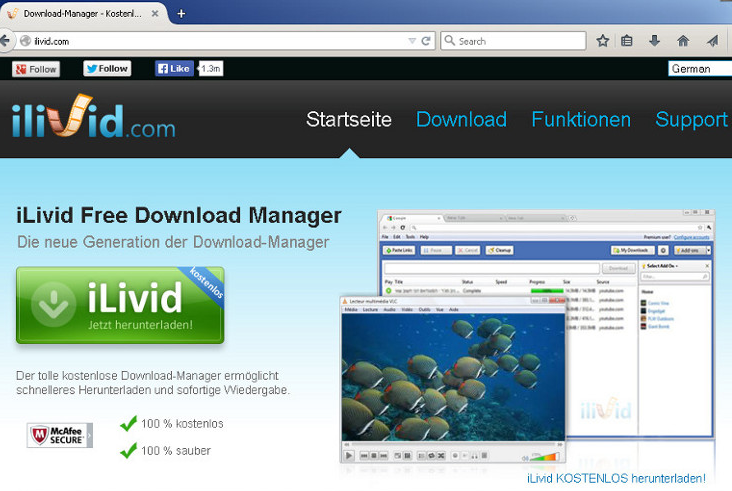Click the Google+ Follow button

click(36, 69)
